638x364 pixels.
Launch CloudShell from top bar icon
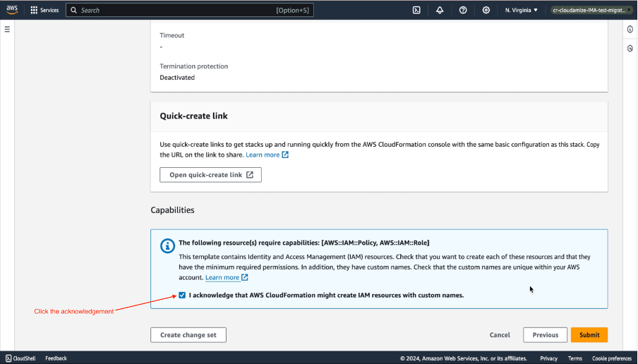[x=417, y=11]
